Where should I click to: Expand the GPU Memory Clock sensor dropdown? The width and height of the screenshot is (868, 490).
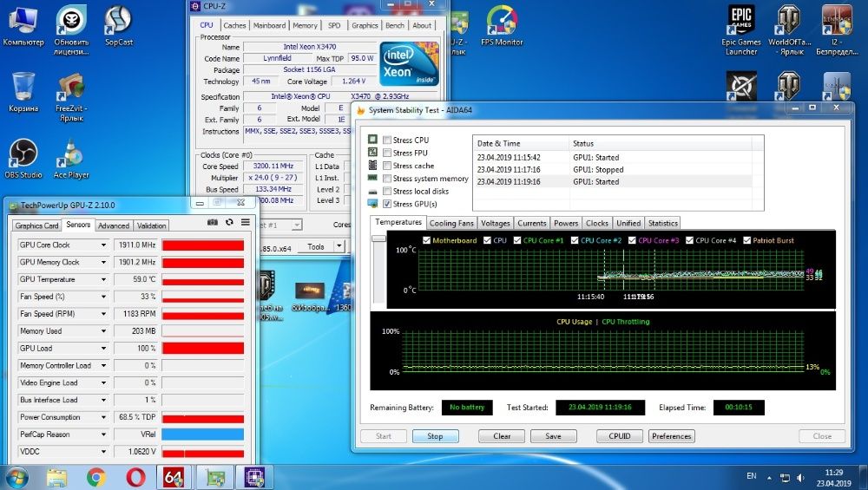click(x=103, y=262)
